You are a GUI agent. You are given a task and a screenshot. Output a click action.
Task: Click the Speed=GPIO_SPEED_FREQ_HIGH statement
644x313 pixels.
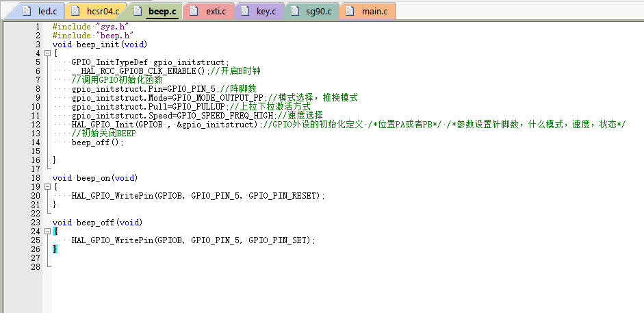pos(173,116)
